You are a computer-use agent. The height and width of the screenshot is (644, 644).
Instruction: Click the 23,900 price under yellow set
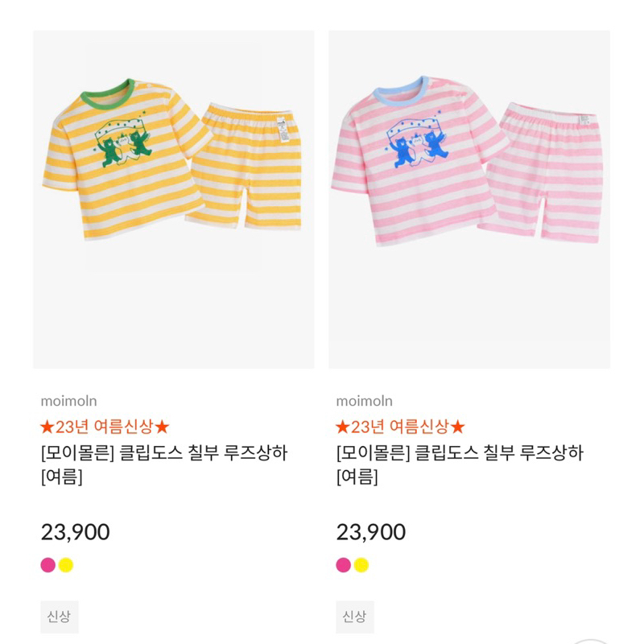[75, 532]
